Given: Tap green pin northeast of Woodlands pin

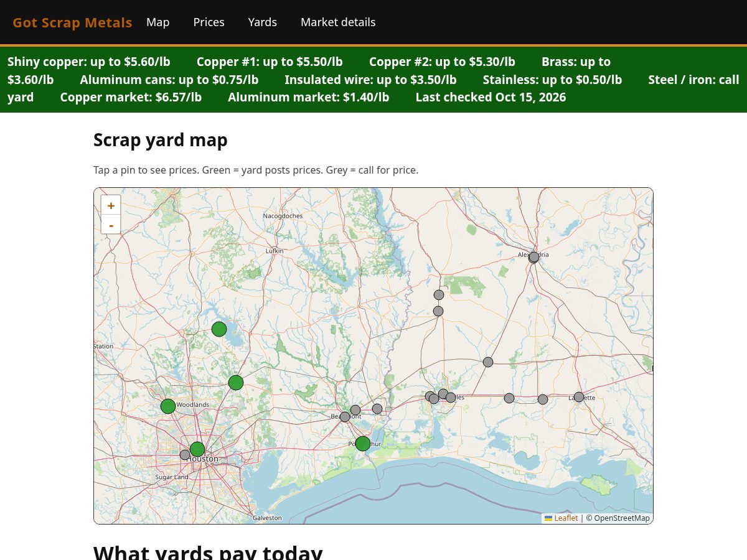Looking at the screenshot, I should pos(236,383).
